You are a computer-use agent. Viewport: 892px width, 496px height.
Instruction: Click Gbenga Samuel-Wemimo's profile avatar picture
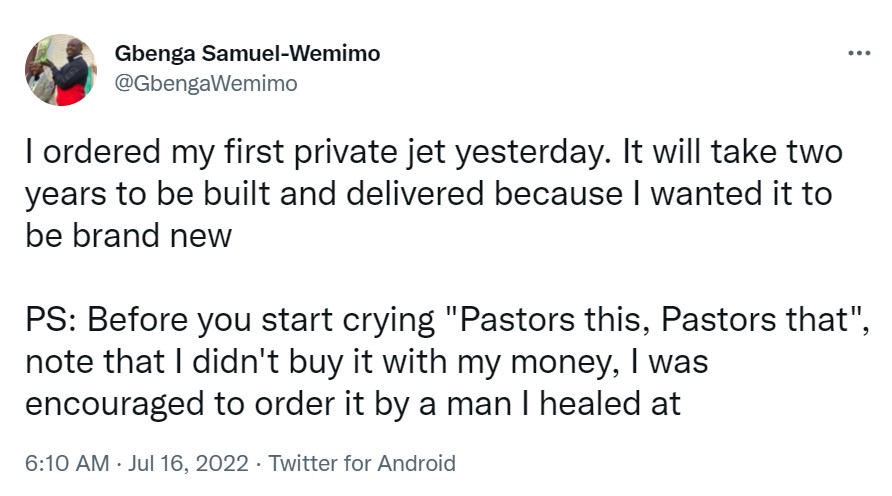tap(61, 69)
